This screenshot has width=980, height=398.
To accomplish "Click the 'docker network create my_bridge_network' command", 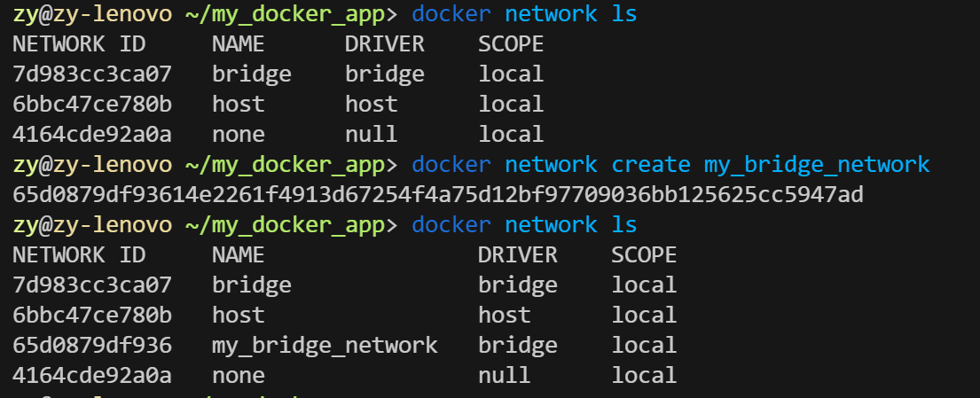I will click(x=670, y=165).
